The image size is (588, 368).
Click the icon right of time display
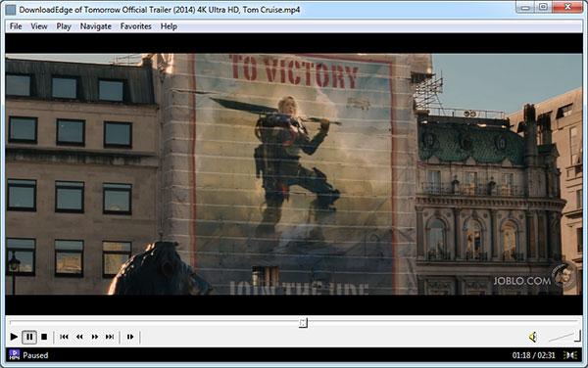click(x=570, y=355)
